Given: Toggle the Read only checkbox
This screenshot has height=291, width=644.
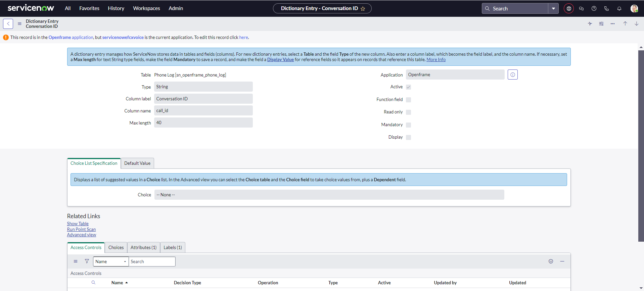Looking at the screenshot, I should pos(409,112).
